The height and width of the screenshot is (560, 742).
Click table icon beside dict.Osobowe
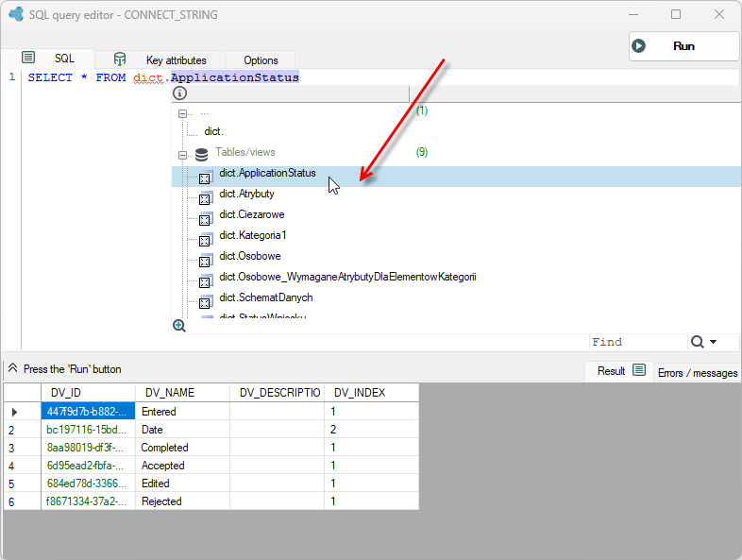pyautogui.click(x=206, y=260)
